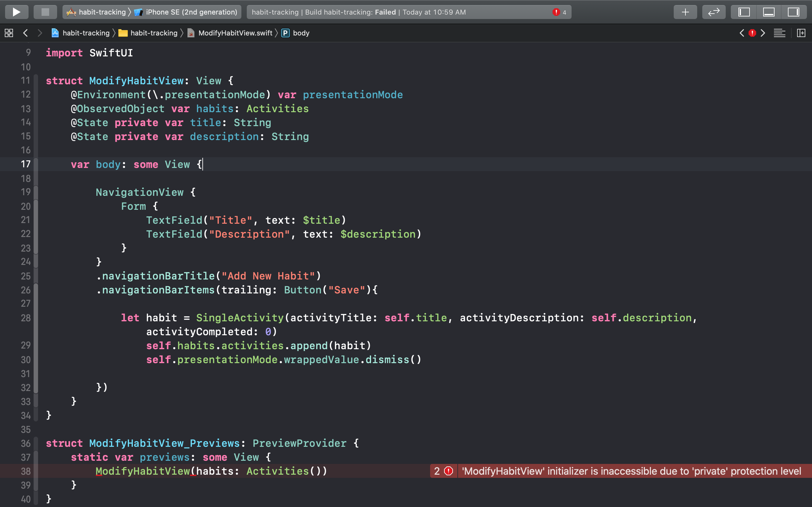This screenshot has width=812, height=507.
Task: Toggle the right inspectors panel
Action: [x=794, y=12]
